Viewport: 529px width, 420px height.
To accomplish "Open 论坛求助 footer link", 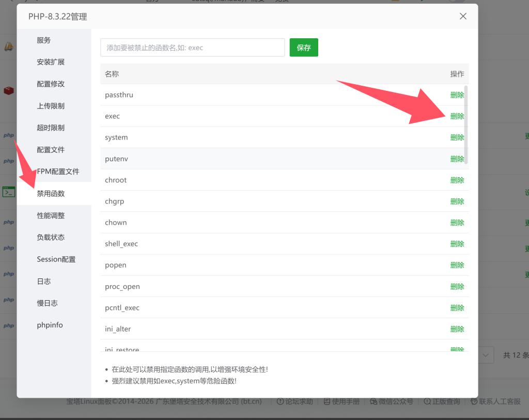I will [x=295, y=401].
